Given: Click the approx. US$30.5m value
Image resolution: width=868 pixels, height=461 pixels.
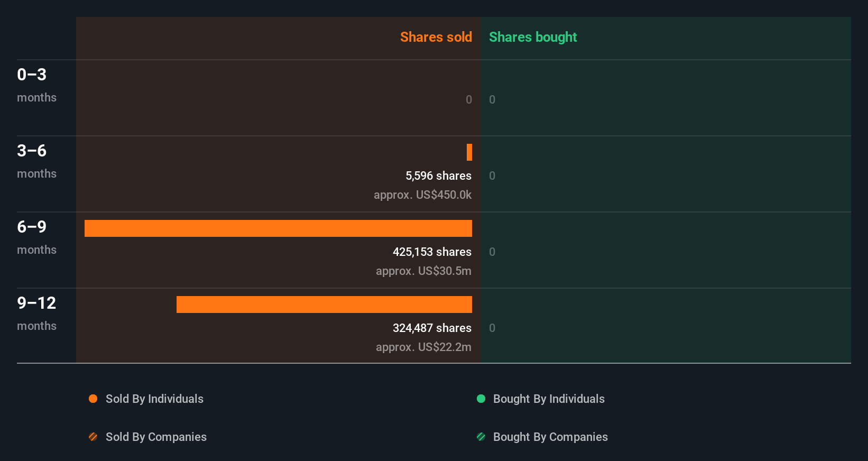Looking at the screenshot, I should click(x=423, y=271).
